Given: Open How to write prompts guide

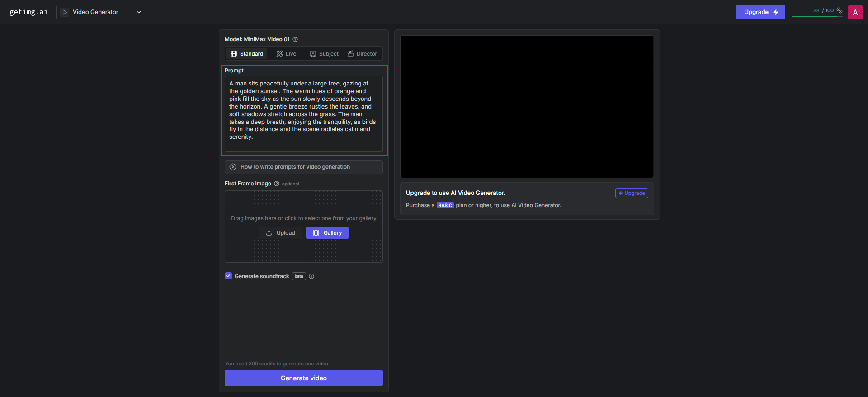Looking at the screenshot, I should [304, 167].
